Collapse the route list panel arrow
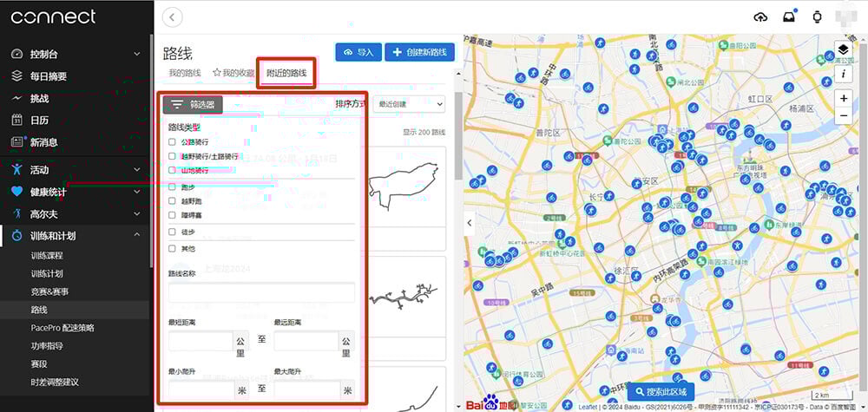This screenshot has height=412, width=868. pyautogui.click(x=470, y=223)
